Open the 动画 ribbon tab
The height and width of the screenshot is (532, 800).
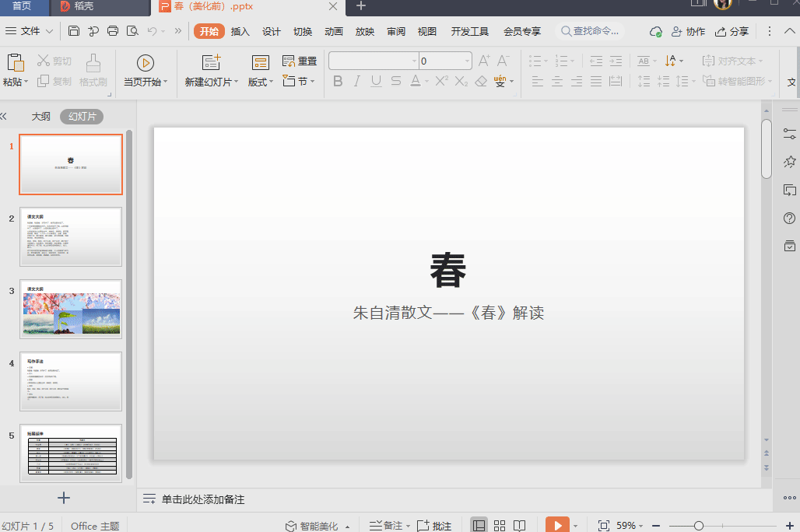point(334,32)
